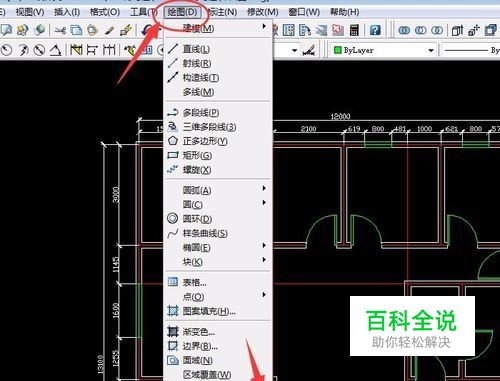Click the Jogged dimension icon
500x381 pixels.
pyautogui.click(x=23, y=50)
